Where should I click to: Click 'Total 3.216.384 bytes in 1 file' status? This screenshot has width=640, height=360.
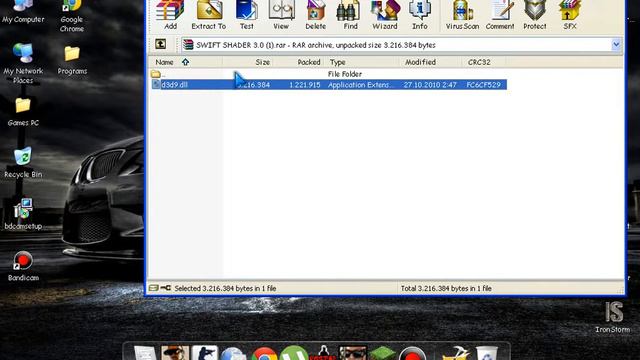(x=446, y=288)
